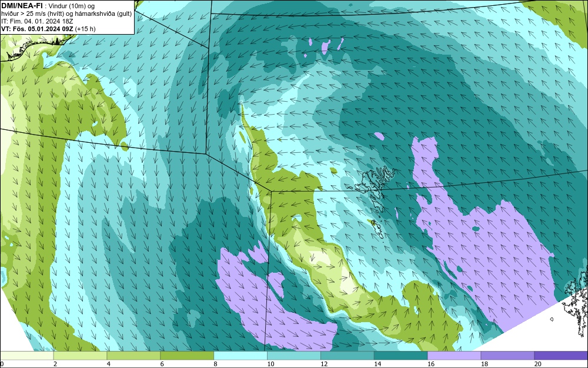Click the 18–20 m/s purple legend swatch

pos(508,356)
